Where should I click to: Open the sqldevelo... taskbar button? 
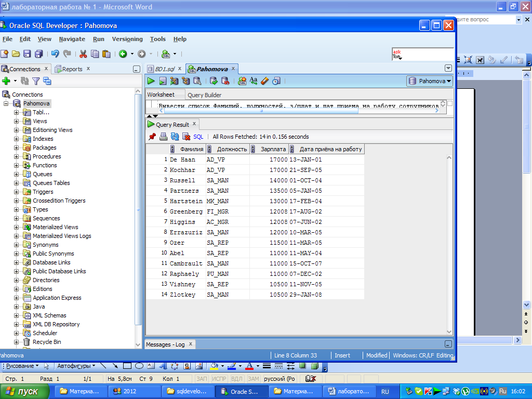[x=189, y=391]
